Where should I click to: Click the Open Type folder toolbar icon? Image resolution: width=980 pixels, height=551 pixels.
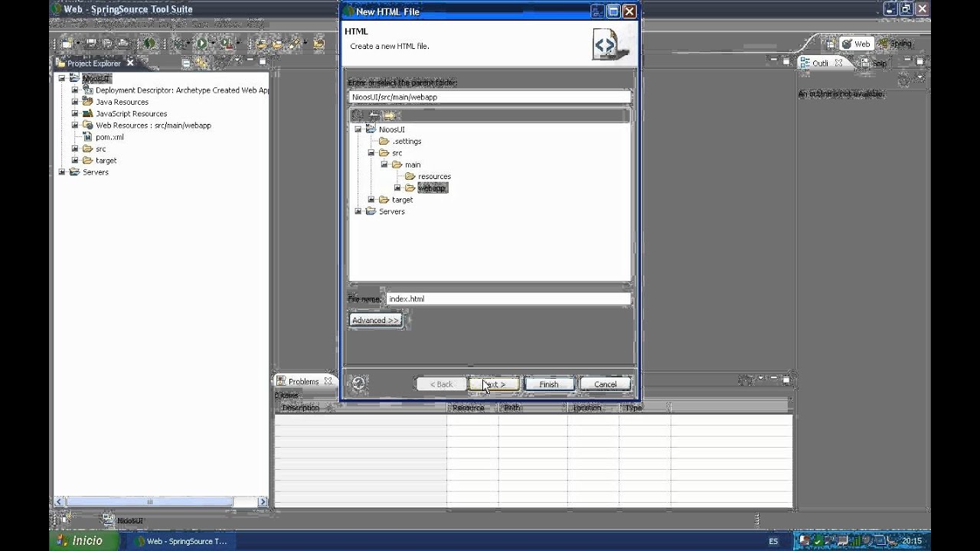tap(261, 43)
